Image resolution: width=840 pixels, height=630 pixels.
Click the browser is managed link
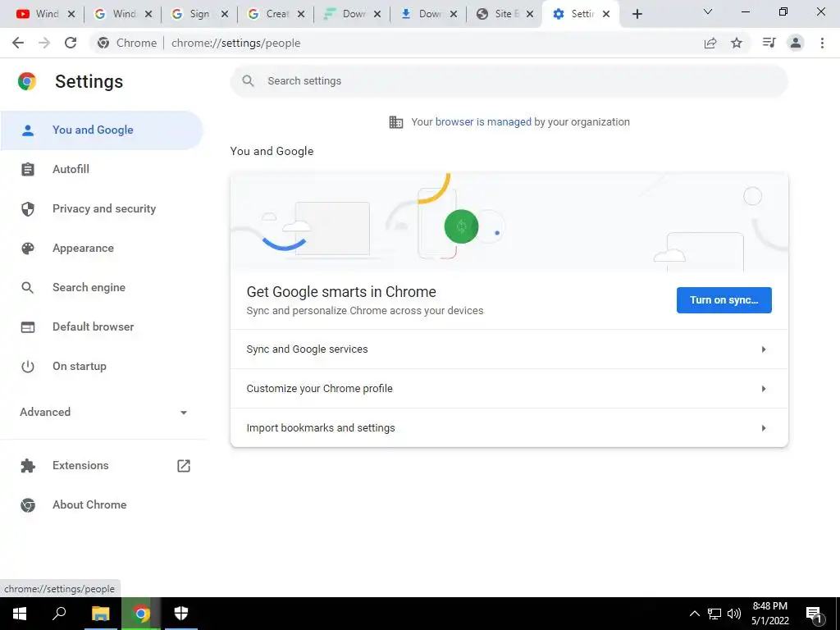(x=483, y=122)
